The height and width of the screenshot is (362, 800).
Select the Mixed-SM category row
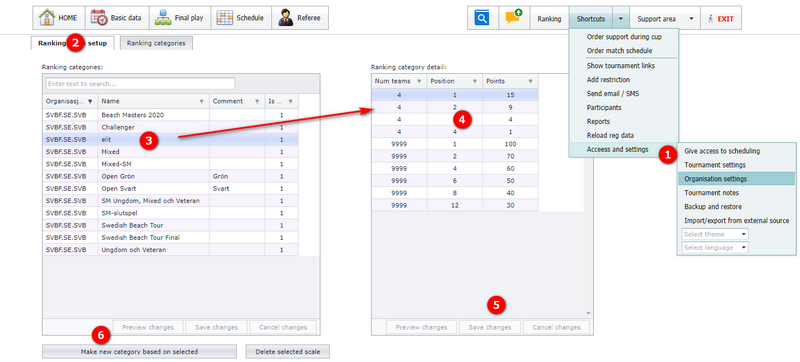tap(170, 164)
